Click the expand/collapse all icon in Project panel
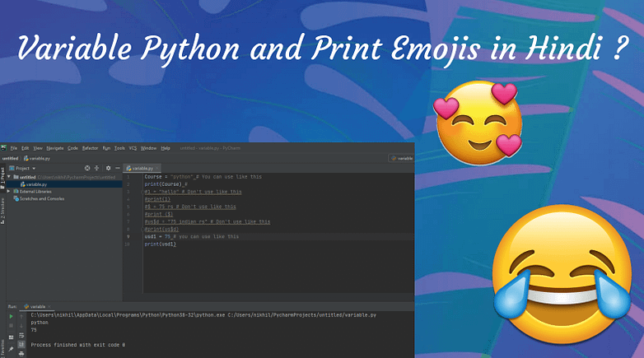Image resolution: width=644 pixels, height=358 pixels. [97, 168]
